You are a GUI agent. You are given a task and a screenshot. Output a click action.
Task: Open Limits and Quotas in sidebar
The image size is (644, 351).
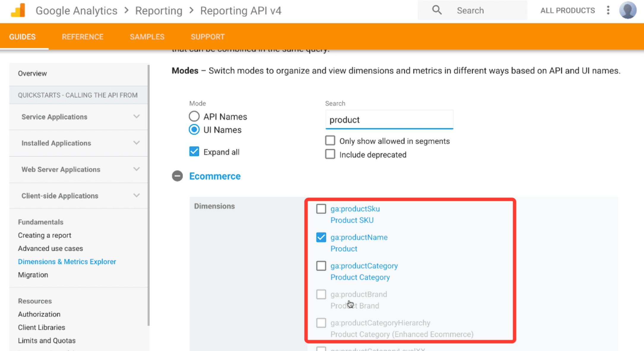(x=47, y=341)
